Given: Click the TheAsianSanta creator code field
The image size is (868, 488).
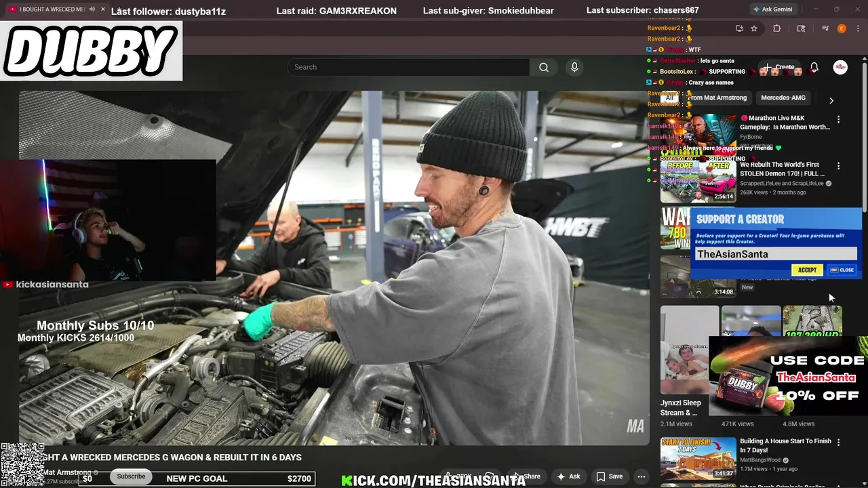Looking at the screenshot, I should click(775, 253).
